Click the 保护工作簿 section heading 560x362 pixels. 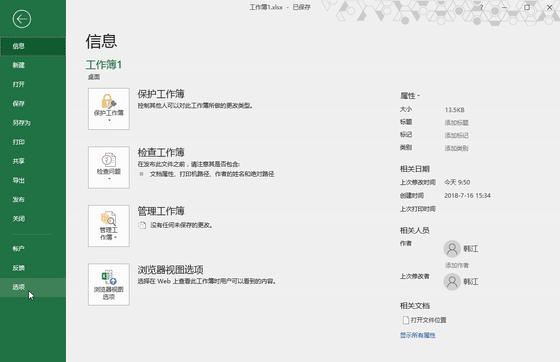pyautogui.click(x=161, y=94)
